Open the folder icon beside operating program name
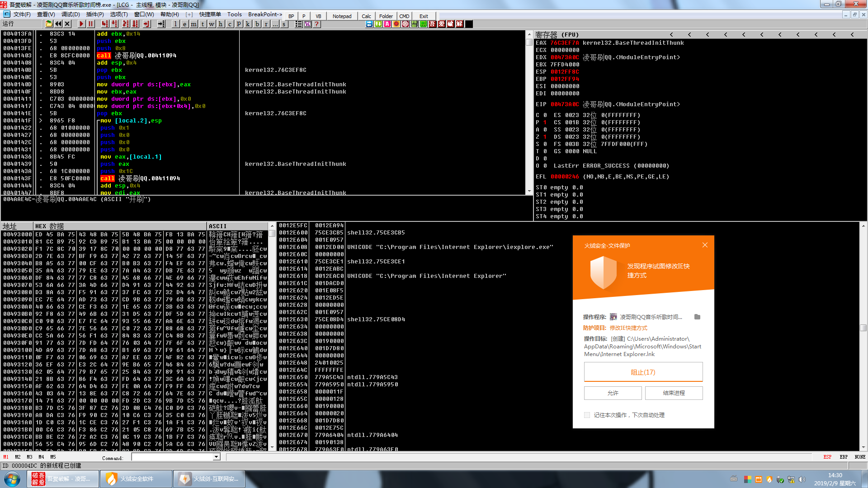 [x=697, y=317]
